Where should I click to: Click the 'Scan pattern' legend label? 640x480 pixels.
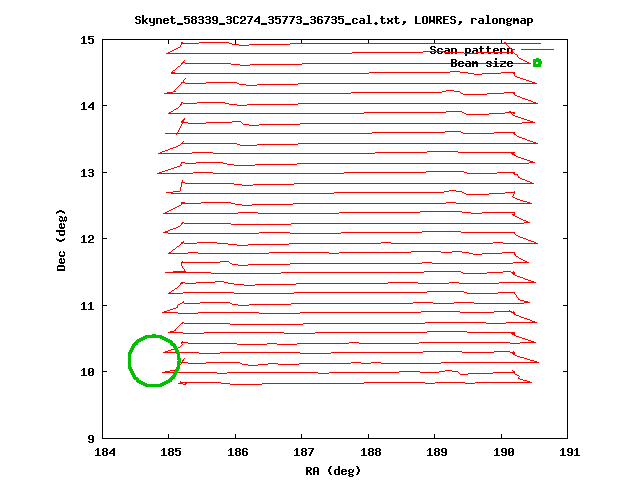pyautogui.click(x=471, y=50)
